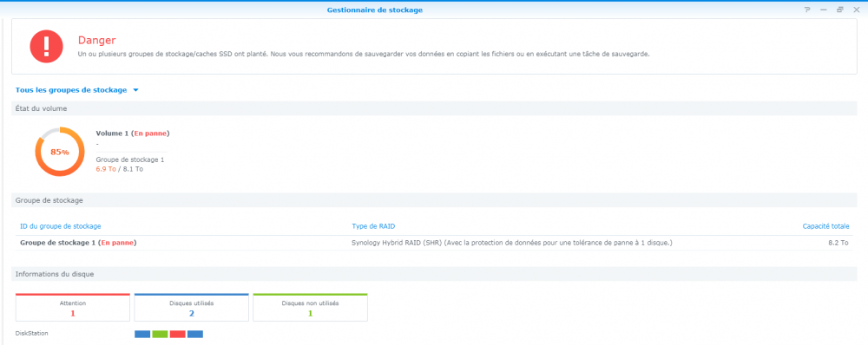
Task: Select the green unused disk slot
Action: (x=160, y=334)
